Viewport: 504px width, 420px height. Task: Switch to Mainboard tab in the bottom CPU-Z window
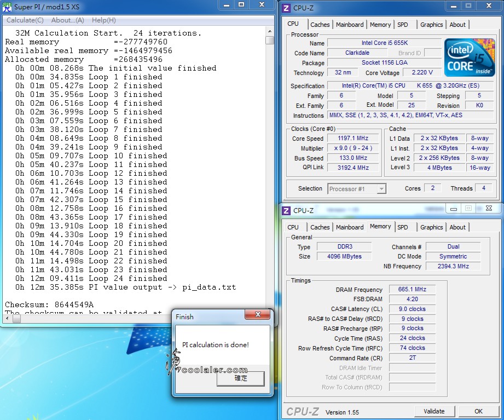pos(350,227)
